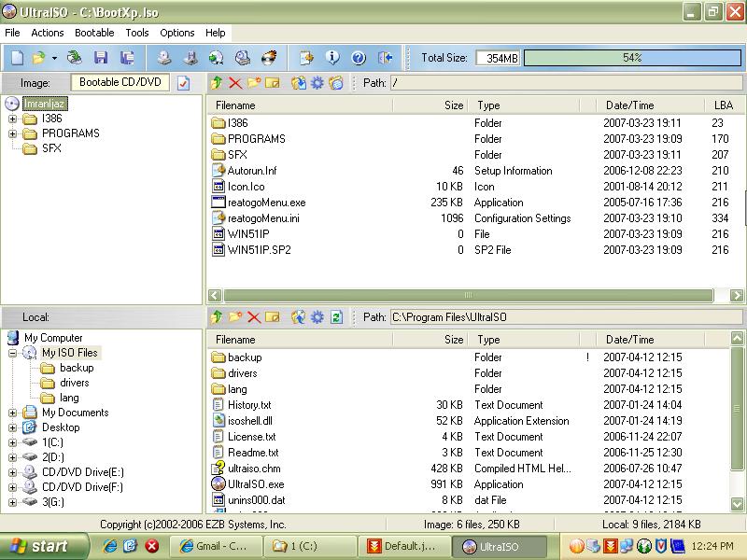Collapse the My ISO Files tree node
This screenshot has height=560, width=747.
pyautogui.click(x=13, y=353)
